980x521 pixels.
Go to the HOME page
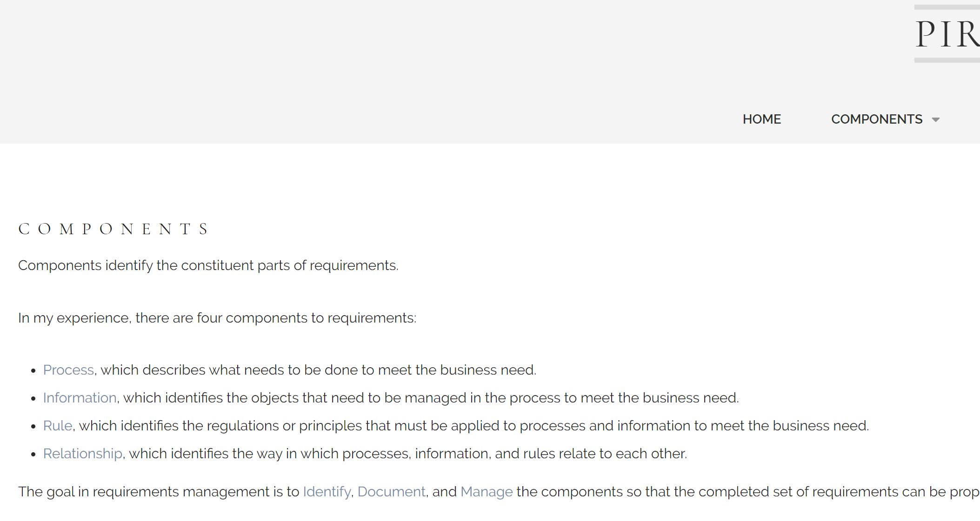tap(761, 119)
